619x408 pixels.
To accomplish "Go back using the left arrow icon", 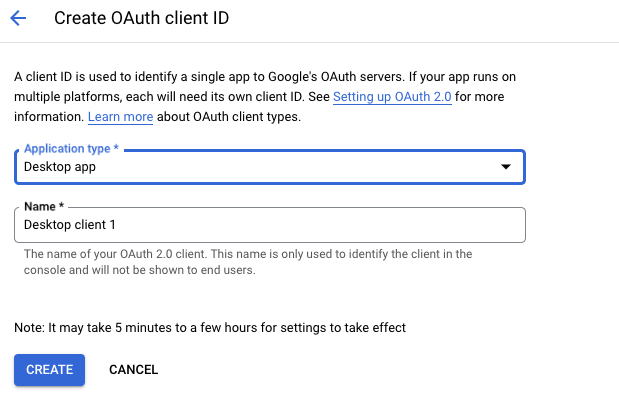I will tap(18, 18).
